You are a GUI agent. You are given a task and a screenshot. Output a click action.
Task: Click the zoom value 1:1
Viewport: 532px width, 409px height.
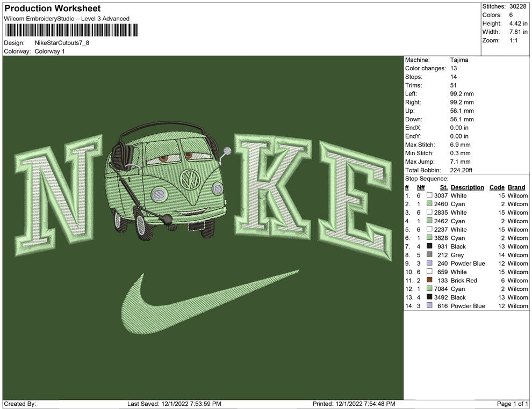pyautogui.click(x=513, y=40)
